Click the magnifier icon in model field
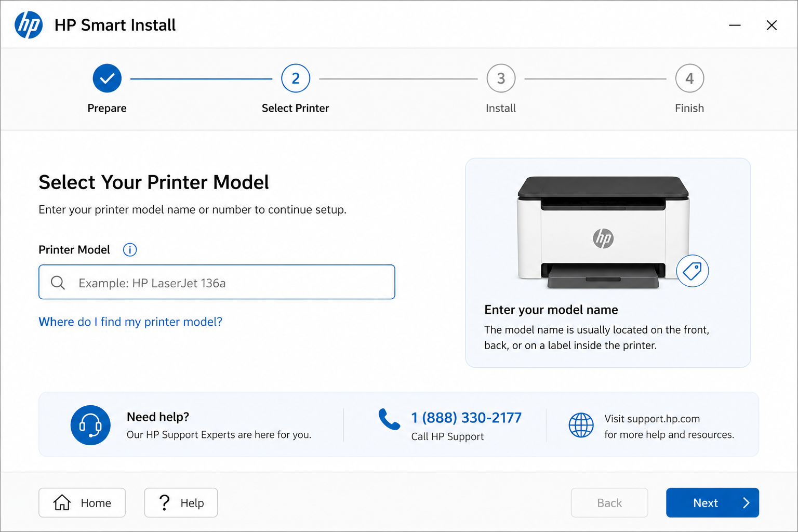Screen dimensions: 798x532 point(58,283)
